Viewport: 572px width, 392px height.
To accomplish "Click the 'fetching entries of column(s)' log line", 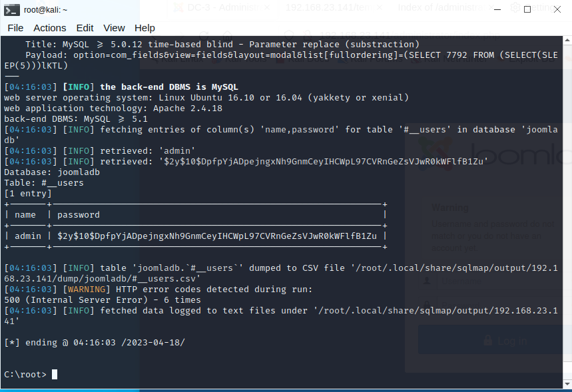I will pyautogui.click(x=281, y=135).
